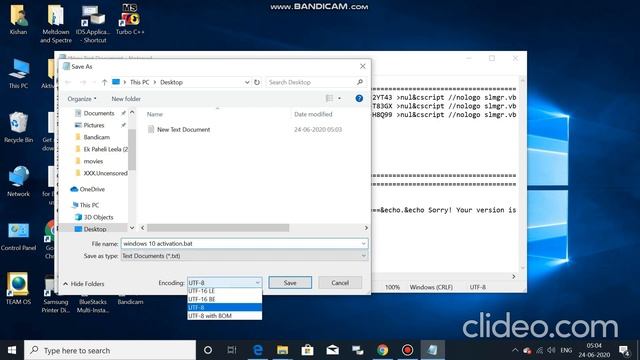640x360 pixels.
Task: Click the refresh icon in Save As address bar
Action: click(x=257, y=82)
